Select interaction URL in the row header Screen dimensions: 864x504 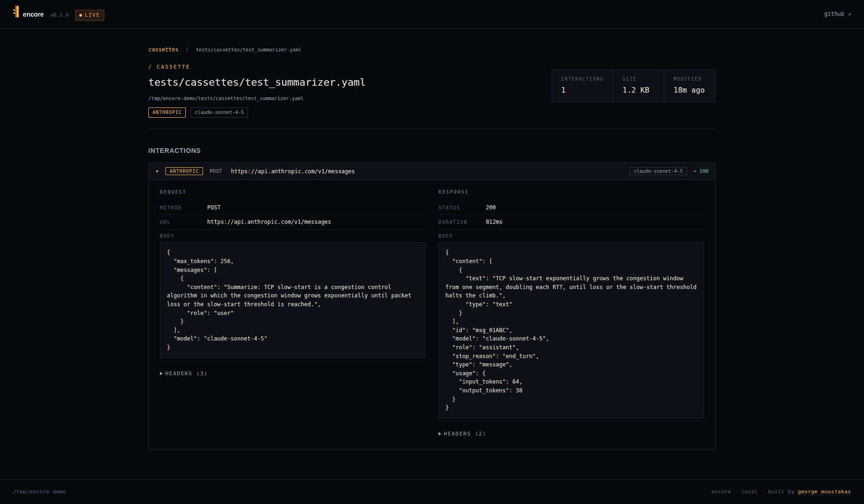292,171
